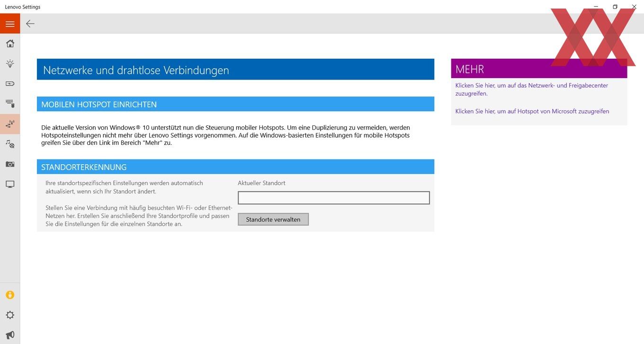Open the audio and video media icon

[x=10, y=144]
